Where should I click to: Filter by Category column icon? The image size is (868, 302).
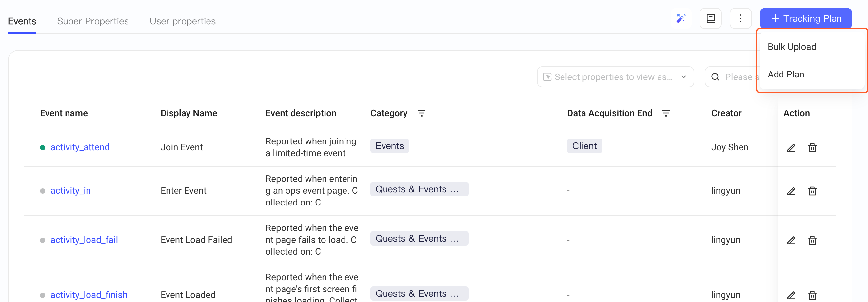coord(421,113)
